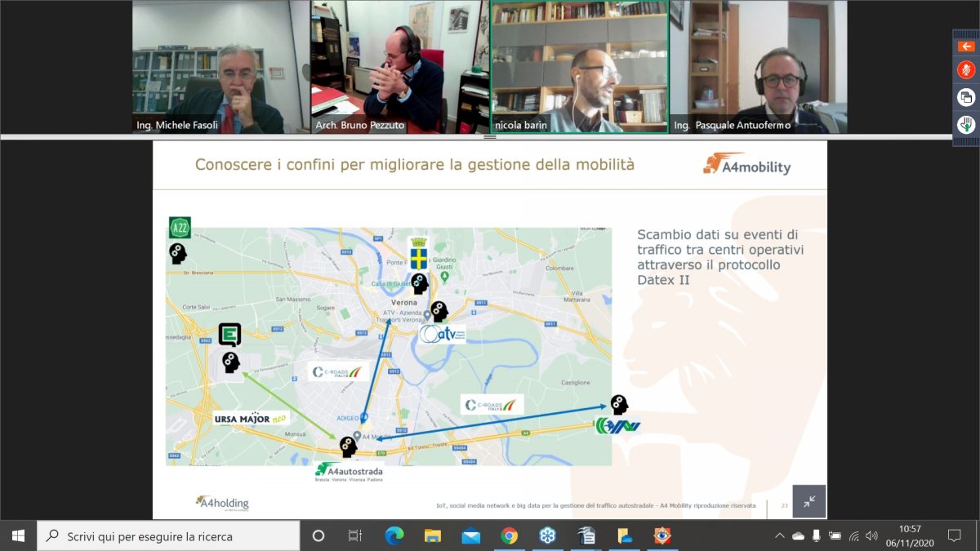This screenshot has width=980, height=551.
Task: Launch Microsoft Edge from taskbar
Action: pyautogui.click(x=394, y=536)
